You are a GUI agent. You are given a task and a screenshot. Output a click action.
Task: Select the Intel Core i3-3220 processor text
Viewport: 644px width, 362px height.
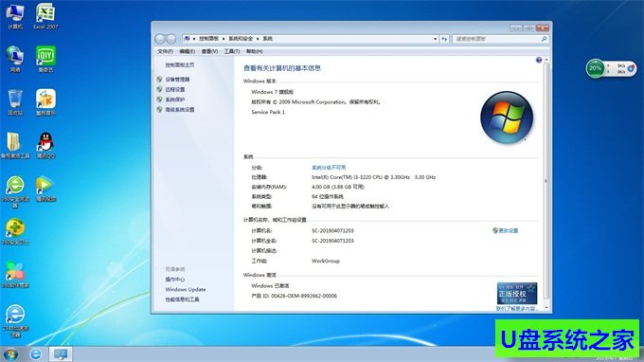coord(373,177)
